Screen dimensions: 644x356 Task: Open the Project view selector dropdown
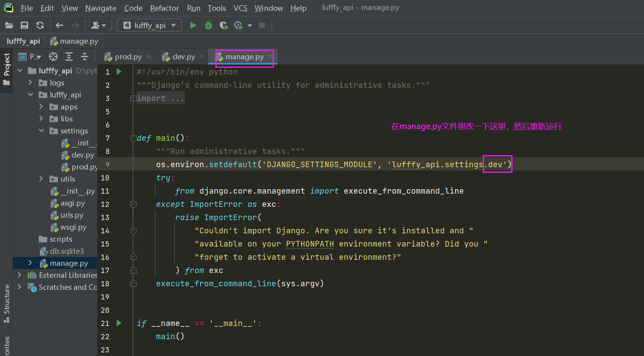[30, 57]
